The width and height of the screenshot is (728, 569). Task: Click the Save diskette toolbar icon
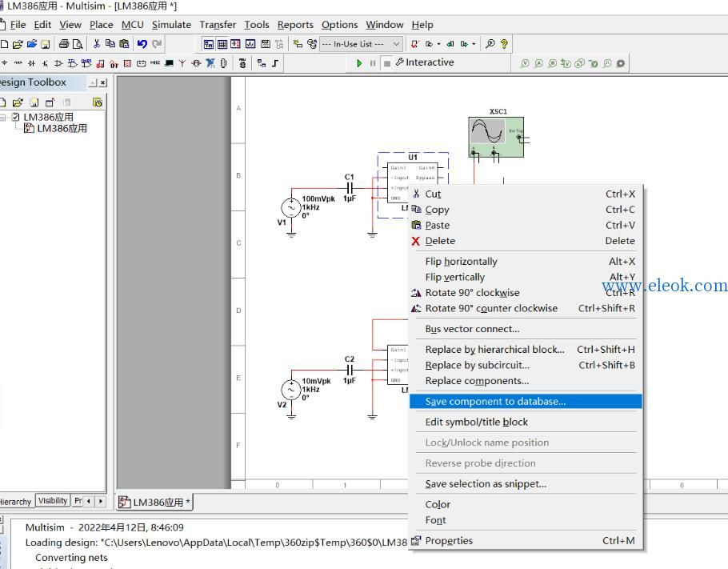[46, 44]
